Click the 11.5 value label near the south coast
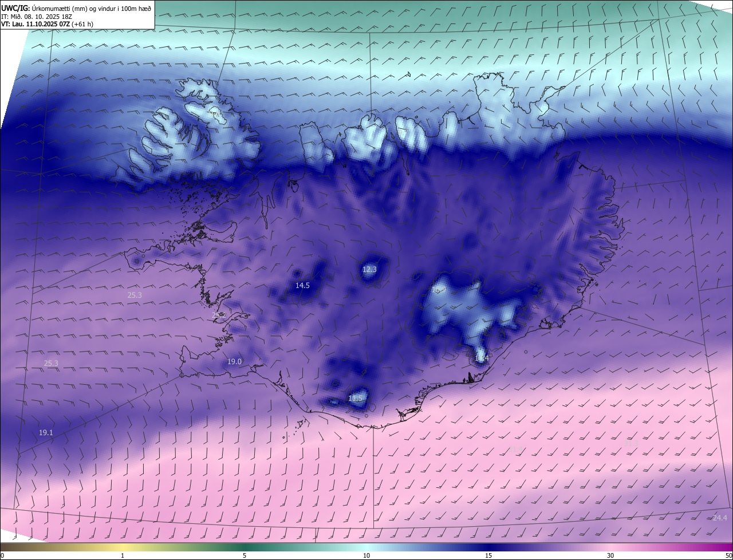This screenshot has width=733, height=560. [356, 398]
